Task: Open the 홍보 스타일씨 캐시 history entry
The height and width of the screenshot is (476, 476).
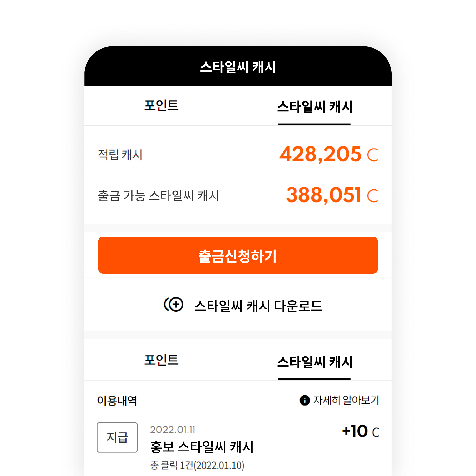Action: (202, 447)
